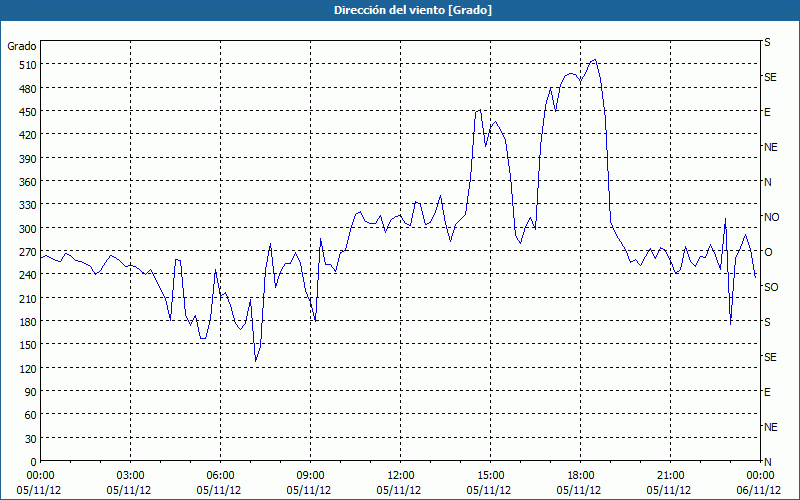
Task: Select the 330 value on the left axis
Action: tap(28, 205)
